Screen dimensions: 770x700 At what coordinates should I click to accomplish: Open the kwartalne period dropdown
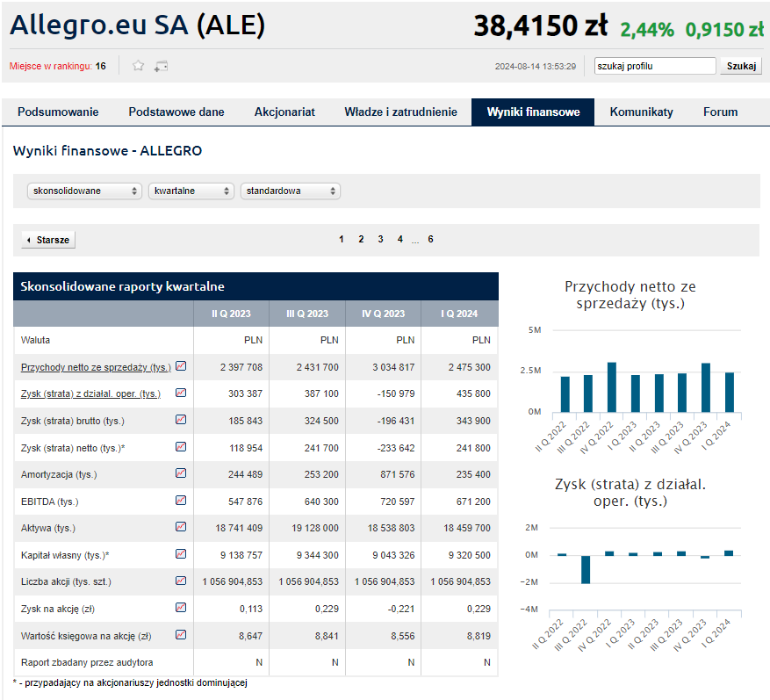[x=191, y=191]
